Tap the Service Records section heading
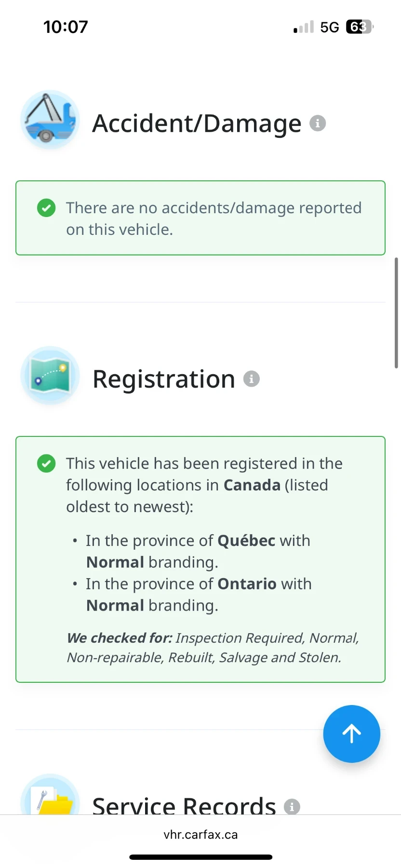Image resolution: width=401 pixels, height=868 pixels. pos(184,805)
